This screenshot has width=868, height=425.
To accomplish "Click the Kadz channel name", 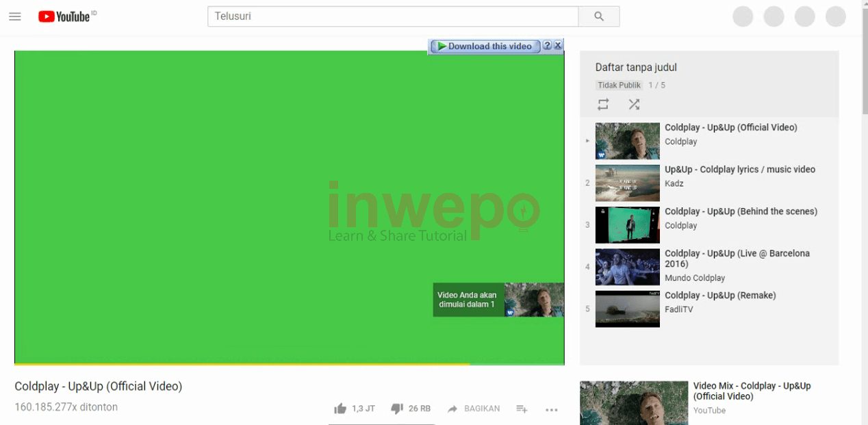I will [674, 183].
